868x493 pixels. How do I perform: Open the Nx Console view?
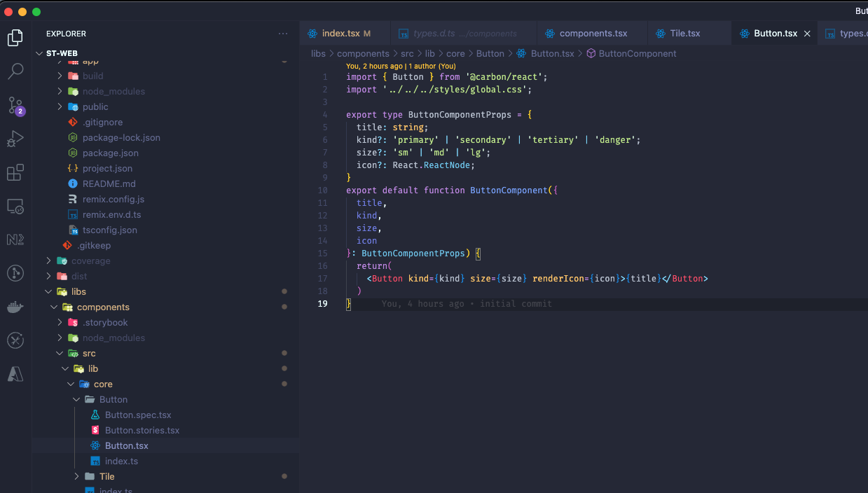(15, 239)
